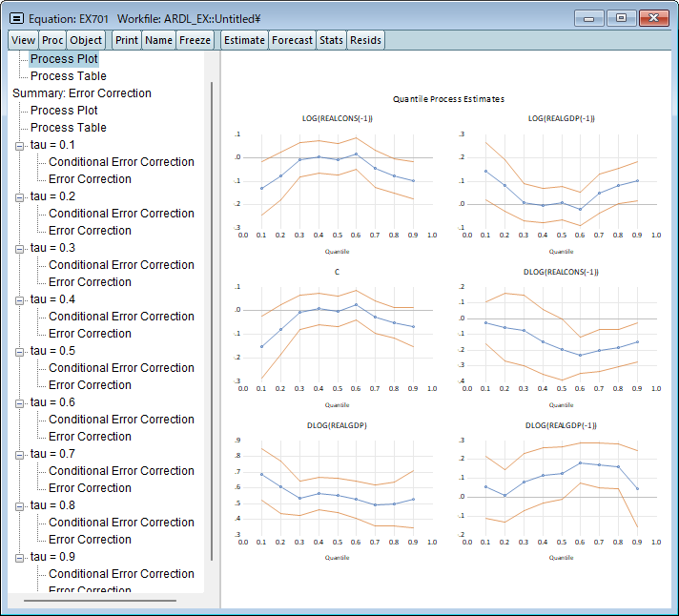Collapse the tau = 0.5 tree node
Image resolution: width=679 pixels, height=616 pixels.
coord(20,351)
